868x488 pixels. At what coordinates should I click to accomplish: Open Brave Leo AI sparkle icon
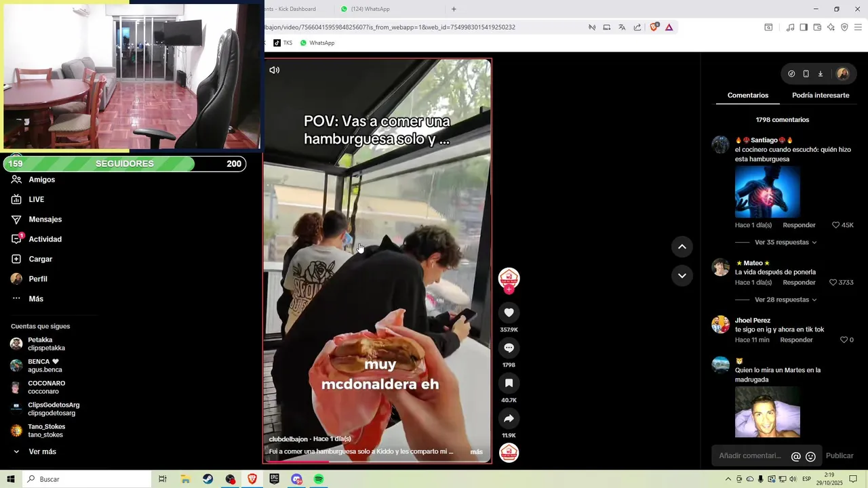tap(831, 27)
